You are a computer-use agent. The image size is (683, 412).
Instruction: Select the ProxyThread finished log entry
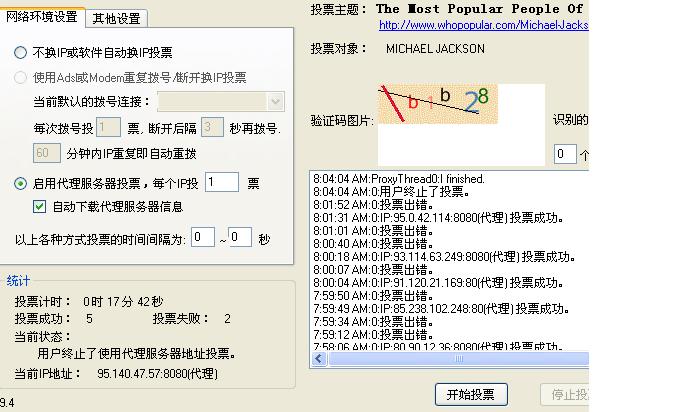(399, 179)
